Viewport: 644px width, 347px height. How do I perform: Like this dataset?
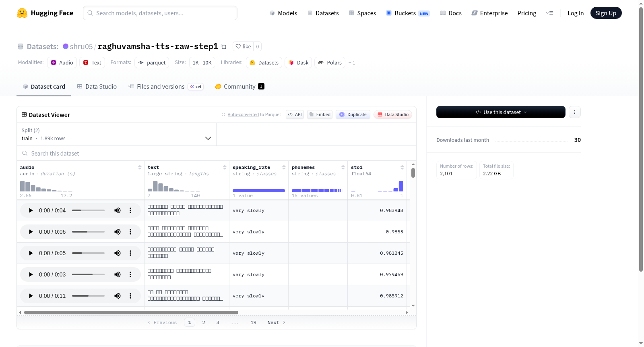click(243, 46)
